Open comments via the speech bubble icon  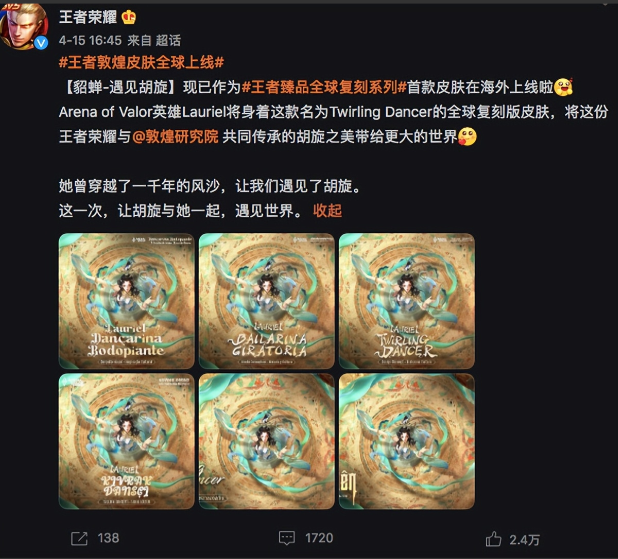287,538
